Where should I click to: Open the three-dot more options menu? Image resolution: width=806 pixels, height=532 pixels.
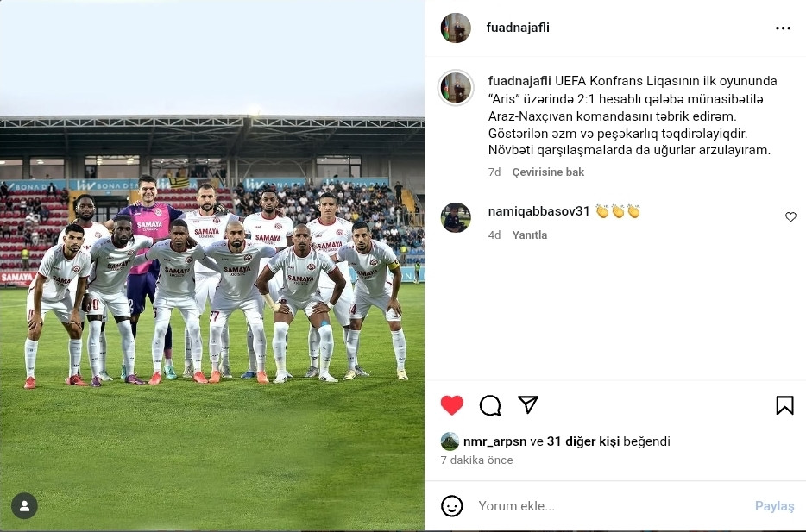pyautogui.click(x=783, y=28)
